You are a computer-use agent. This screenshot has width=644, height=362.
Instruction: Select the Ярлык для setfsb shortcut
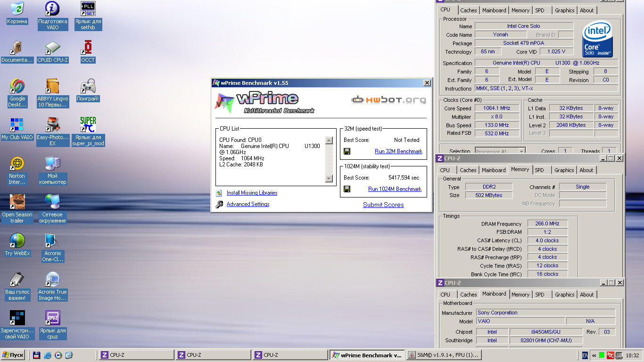pos(88,8)
